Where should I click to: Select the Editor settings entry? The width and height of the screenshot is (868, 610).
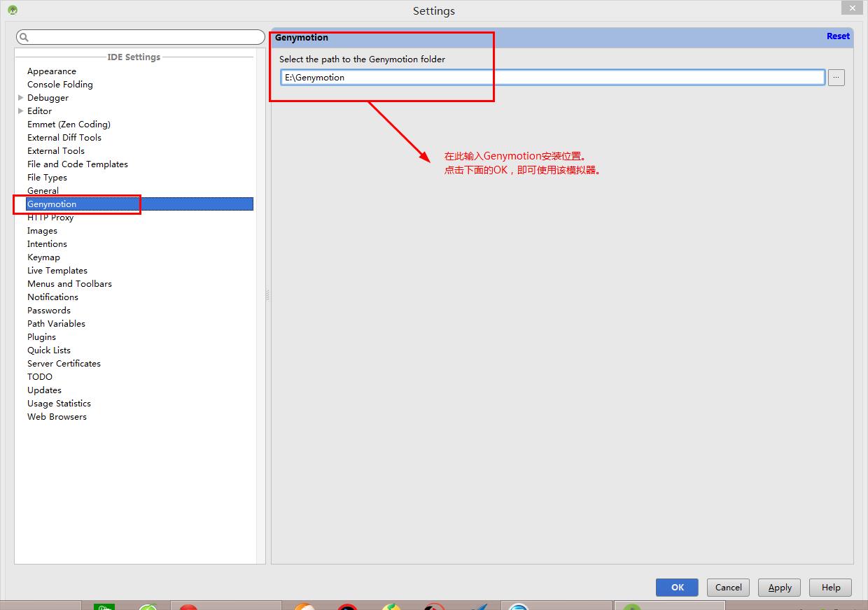[40, 111]
